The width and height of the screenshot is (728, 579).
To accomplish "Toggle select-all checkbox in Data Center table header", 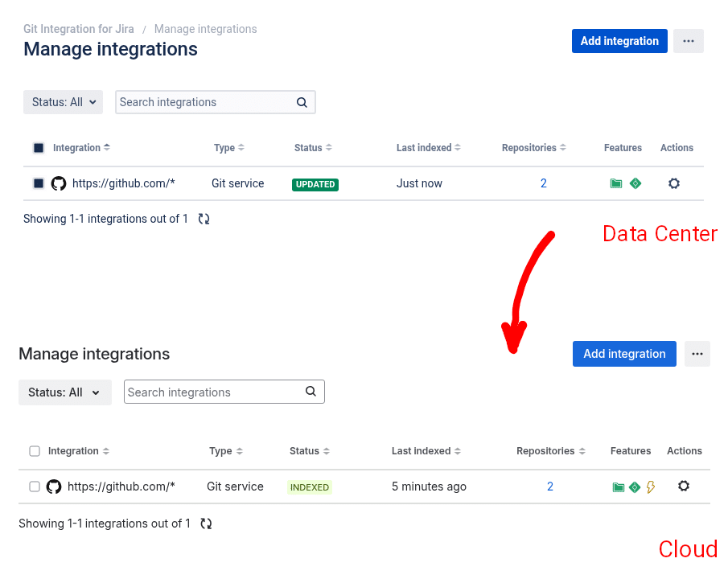I will [x=39, y=148].
